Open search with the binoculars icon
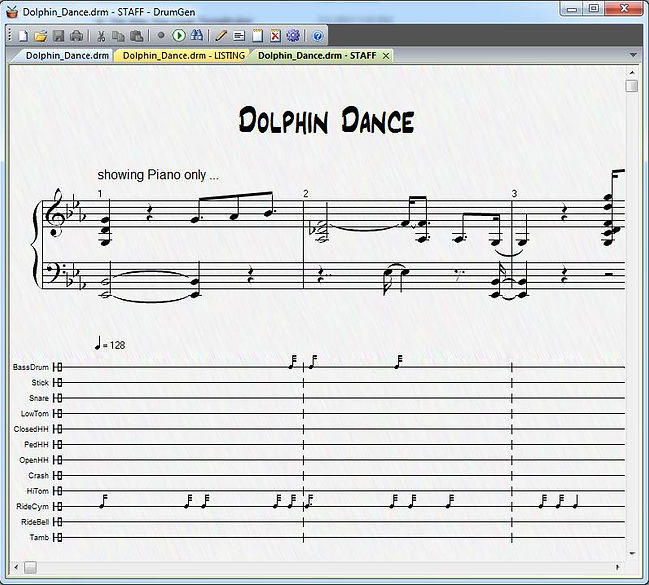 (x=197, y=36)
